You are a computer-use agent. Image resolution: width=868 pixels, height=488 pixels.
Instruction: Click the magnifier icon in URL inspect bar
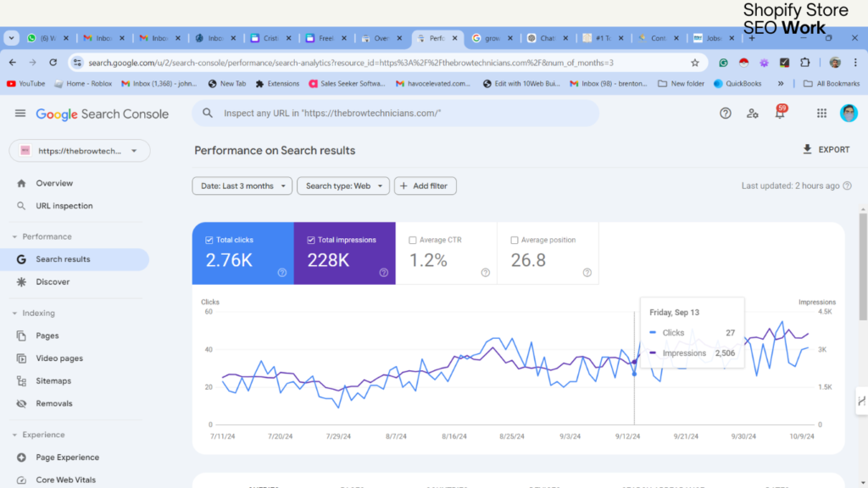(208, 113)
